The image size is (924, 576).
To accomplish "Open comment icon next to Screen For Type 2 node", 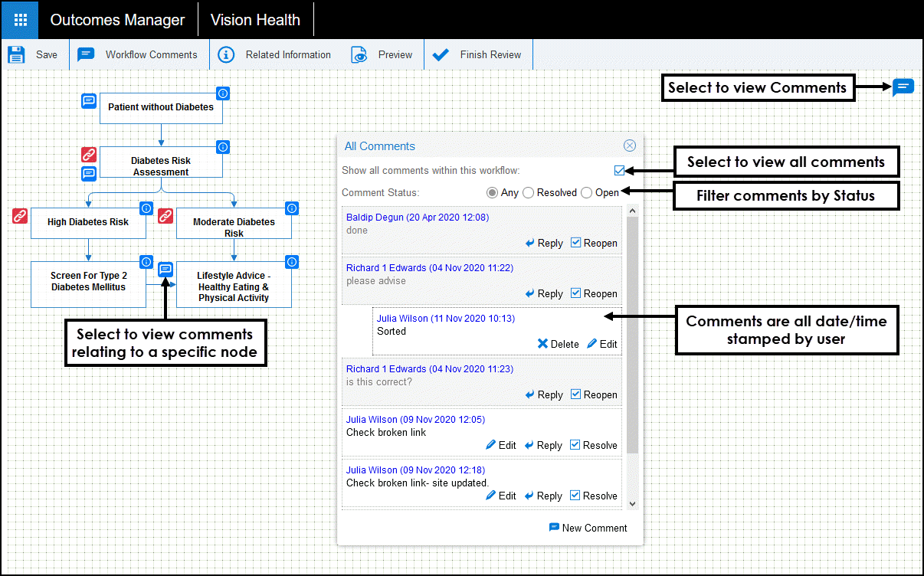I will pyautogui.click(x=165, y=270).
